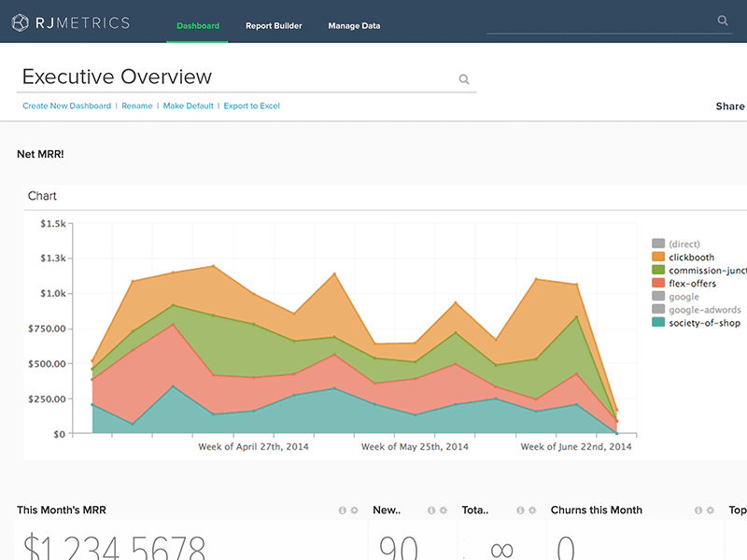Click the flex-offers red color swatch
The image size is (747, 560).
(x=658, y=284)
